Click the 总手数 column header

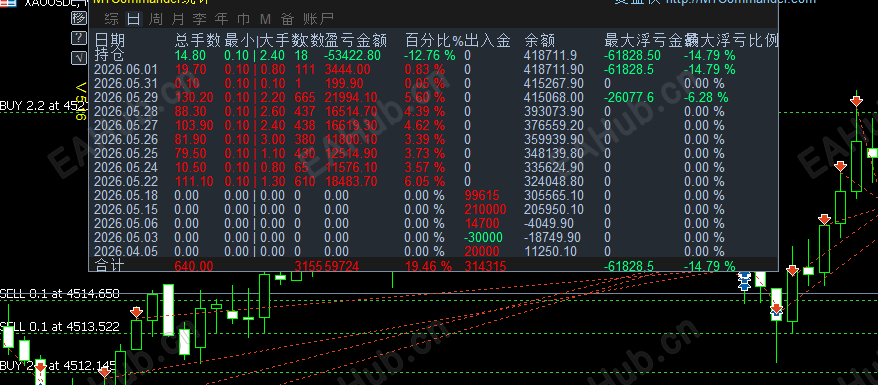point(198,40)
